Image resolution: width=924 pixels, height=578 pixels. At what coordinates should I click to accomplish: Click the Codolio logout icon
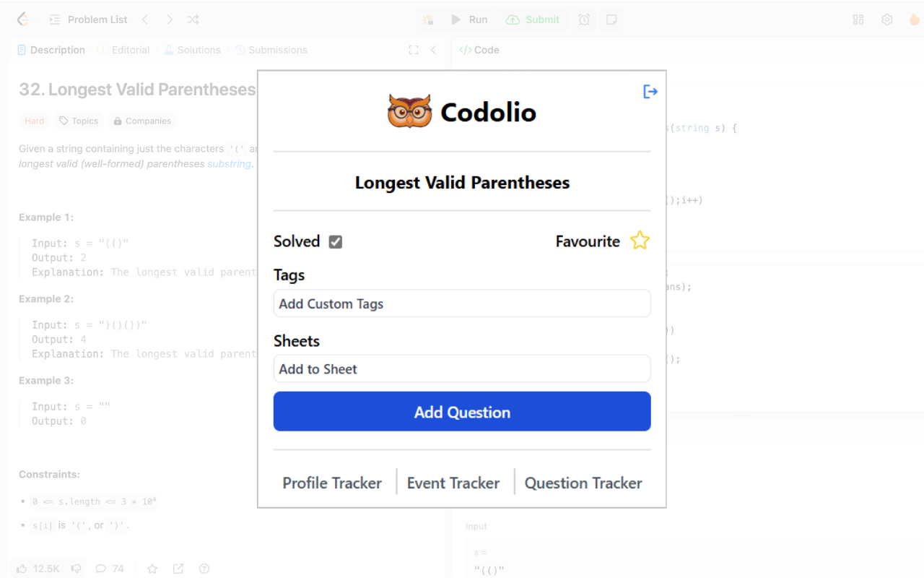coord(650,92)
